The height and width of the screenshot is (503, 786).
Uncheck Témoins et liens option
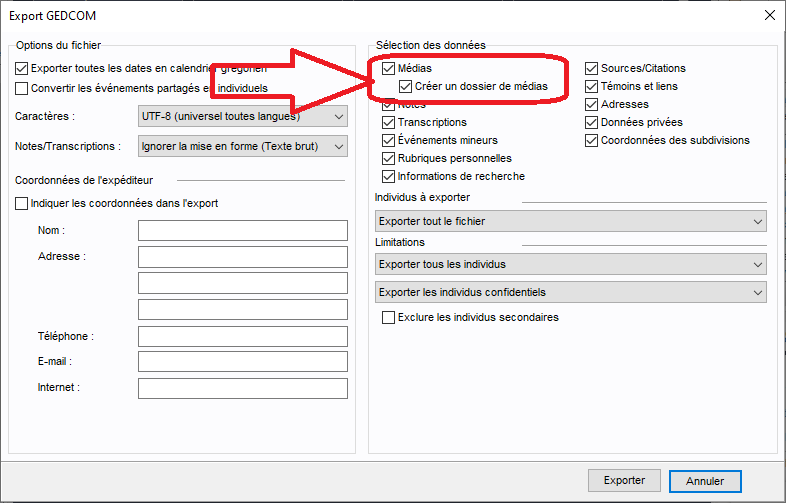click(592, 87)
